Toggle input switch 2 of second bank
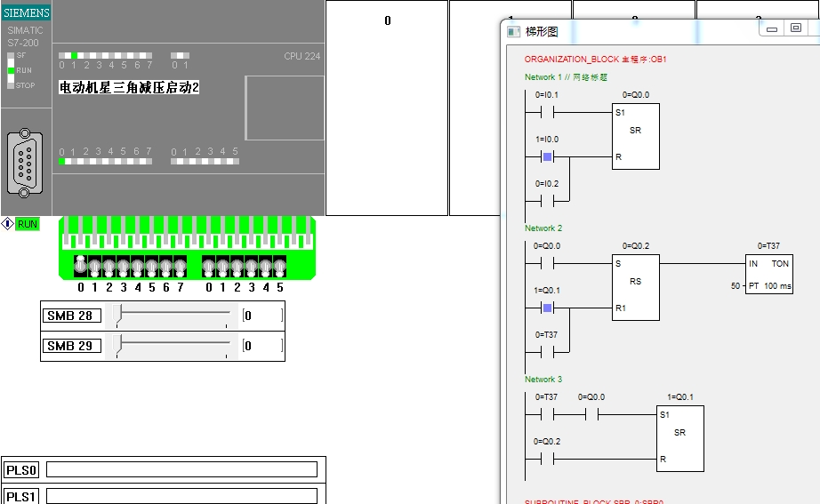The height and width of the screenshot is (504, 820). (237, 267)
